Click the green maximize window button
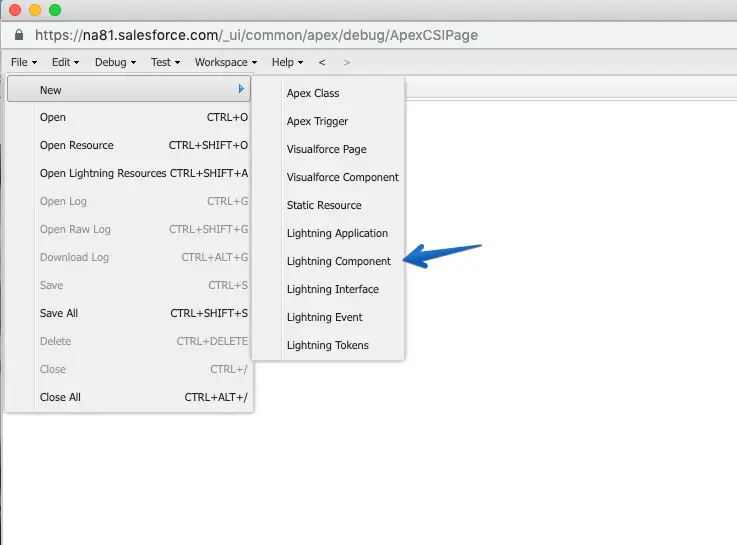 [55, 9]
